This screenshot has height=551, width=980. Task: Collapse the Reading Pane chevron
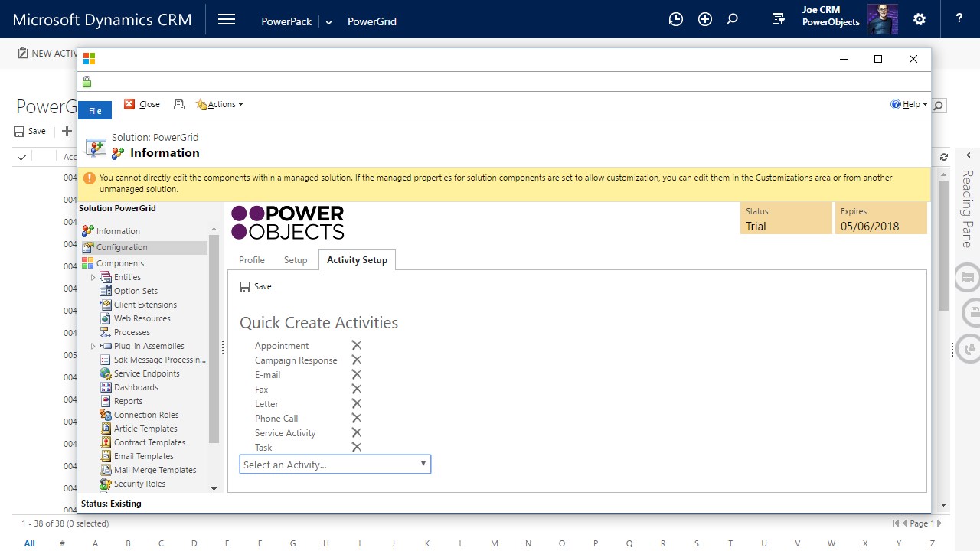click(x=968, y=155)
